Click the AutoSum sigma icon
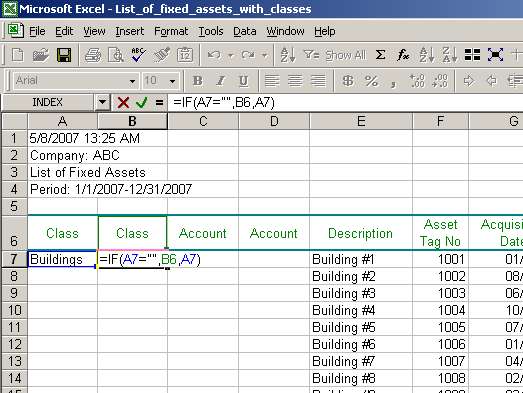Image resolution: width=523 pixels, height=393 pixels. pyautogui.click(x=381, y=55)
